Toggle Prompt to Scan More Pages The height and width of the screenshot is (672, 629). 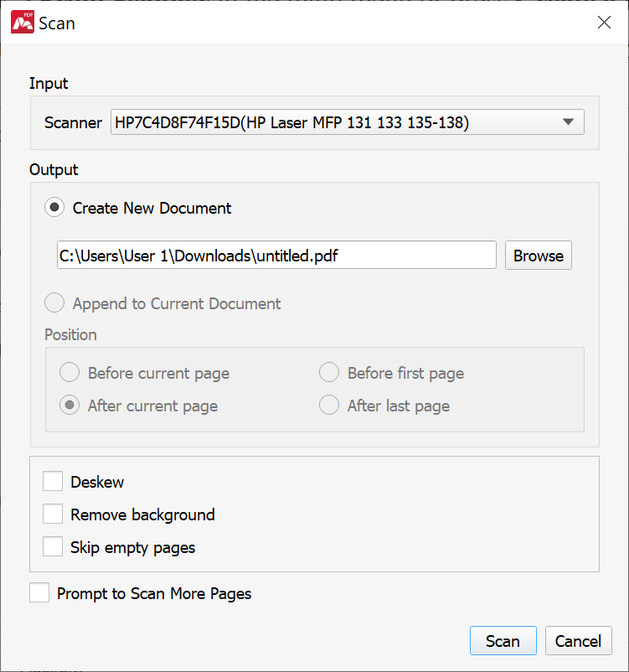(x=39, y=592)
